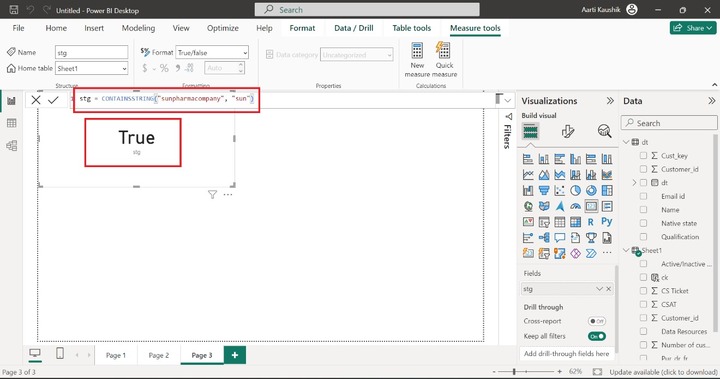Click the Share button
Image resolution: width=720 pixels, height=379 pixels.
tap(693, 28)
